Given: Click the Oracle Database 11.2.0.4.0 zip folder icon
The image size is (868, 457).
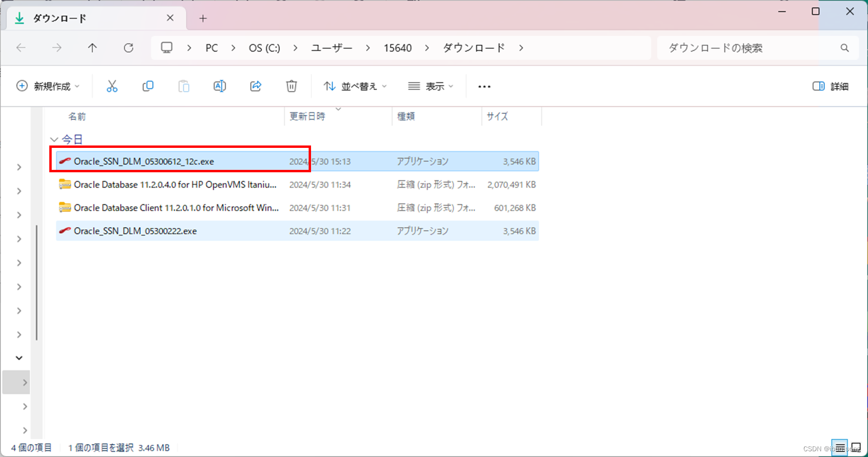Looking at the screenshot, I should click(65, 184).
